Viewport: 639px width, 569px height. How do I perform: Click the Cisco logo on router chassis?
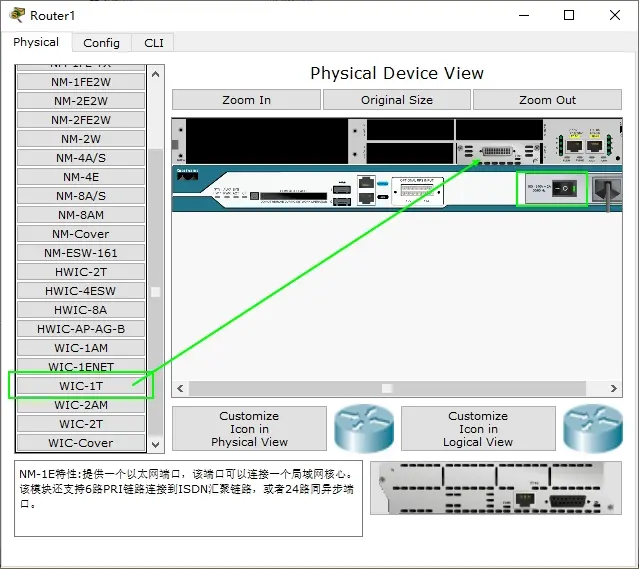tap(187, 174)
